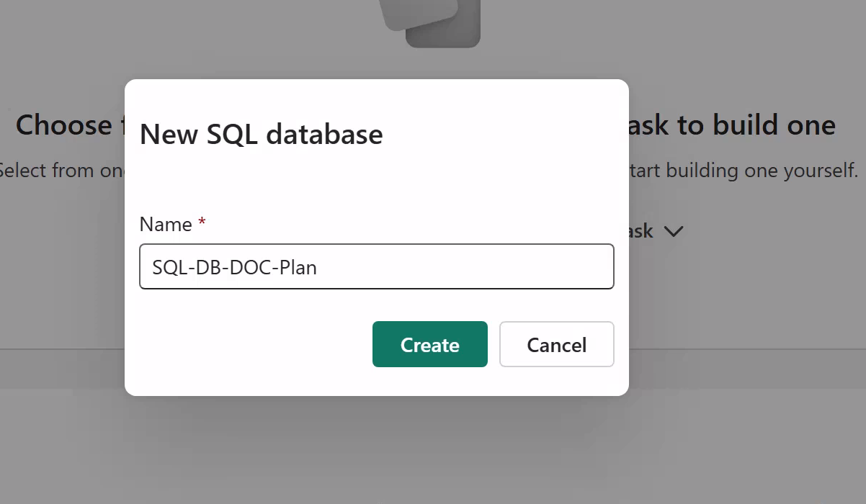Click the "New SQL database" dialog title
Image resolution: width=866 pixels, height=504 pixels.
pyautogui.click(x=261, y=135)
